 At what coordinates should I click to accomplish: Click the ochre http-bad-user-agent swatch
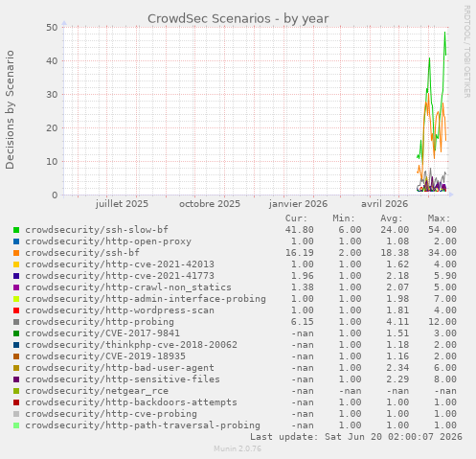click(16, 368)
